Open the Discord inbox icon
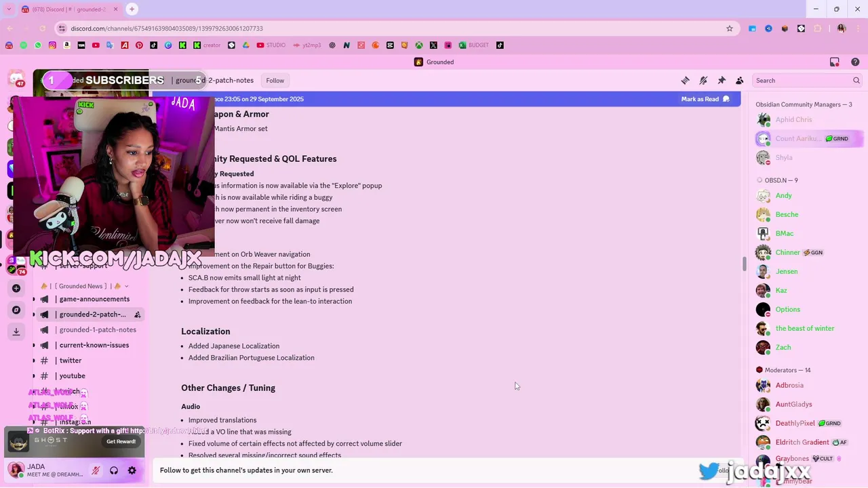This screenshot has width=868, height=488. tap(835, 62)
